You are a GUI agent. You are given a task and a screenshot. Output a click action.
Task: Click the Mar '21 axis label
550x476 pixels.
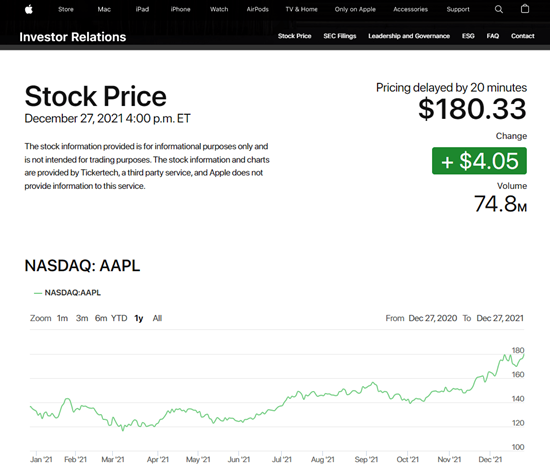113,460
